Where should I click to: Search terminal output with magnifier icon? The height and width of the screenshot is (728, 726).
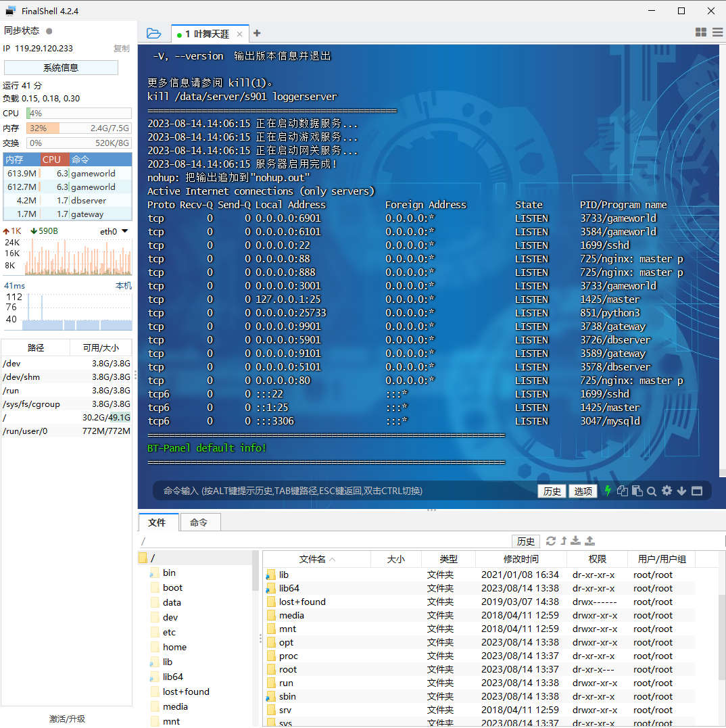[652, 491]
